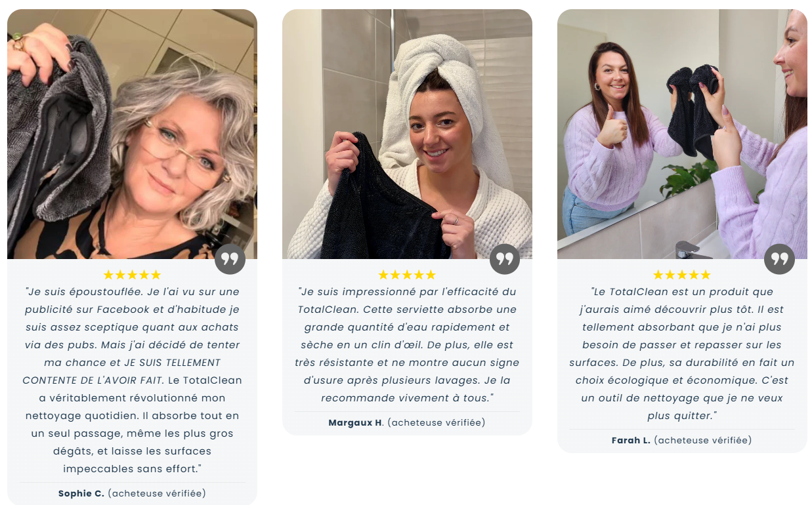
Task: Select the reviewer name Margaux H.
Action: 356,422
